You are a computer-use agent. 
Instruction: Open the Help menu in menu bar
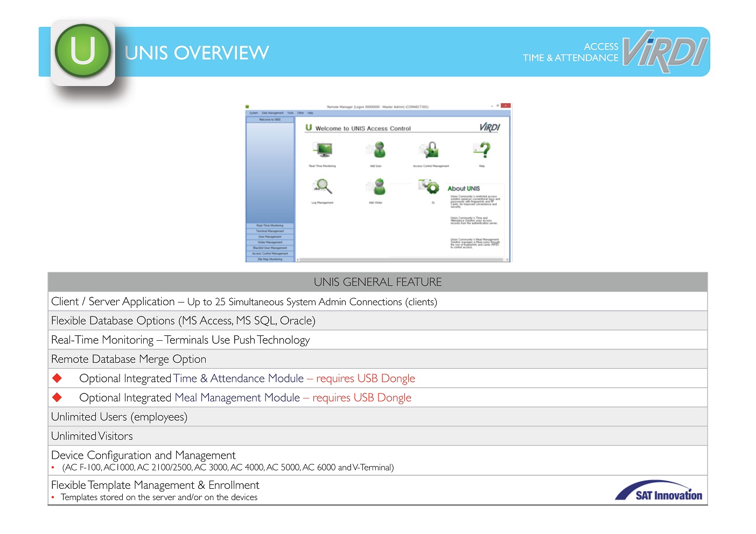coord(310,113)
